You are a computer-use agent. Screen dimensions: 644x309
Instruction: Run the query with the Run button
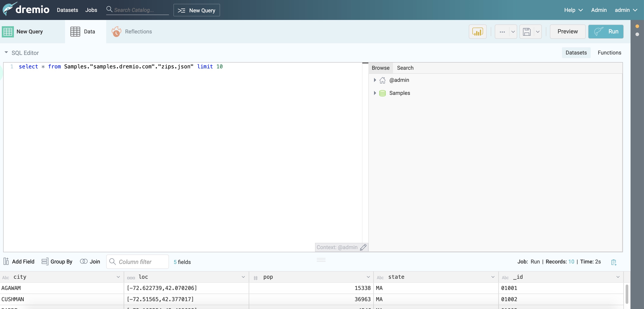click(x=605, y=32)
